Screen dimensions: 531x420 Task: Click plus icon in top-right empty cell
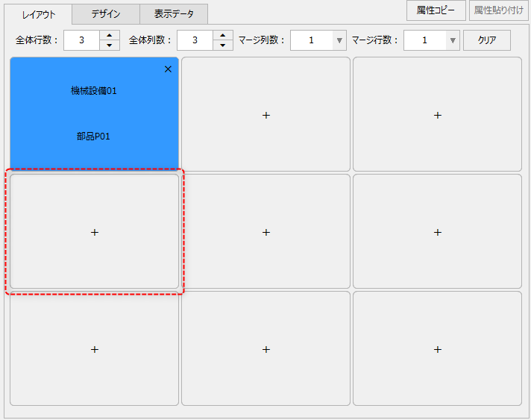438,115
